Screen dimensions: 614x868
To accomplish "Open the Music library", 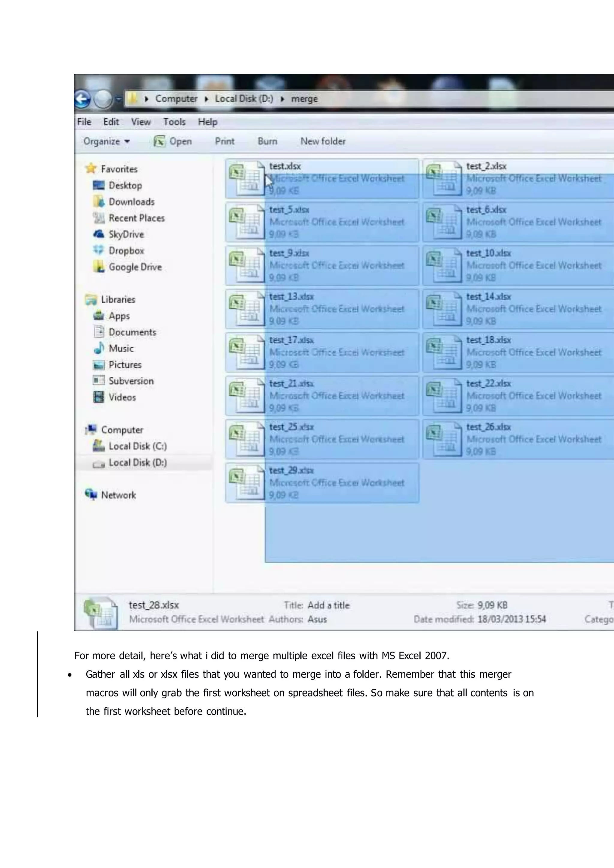I will (121, 348).
